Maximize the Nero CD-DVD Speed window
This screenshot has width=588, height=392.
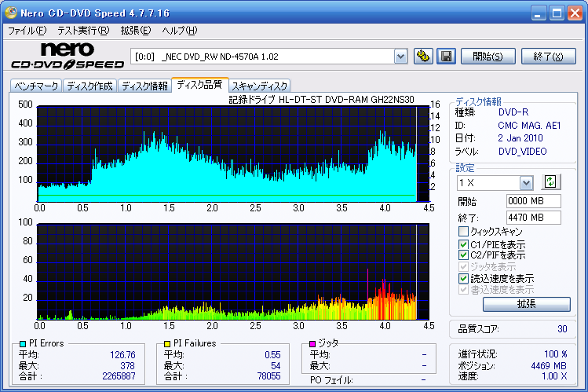coord(557,13)
